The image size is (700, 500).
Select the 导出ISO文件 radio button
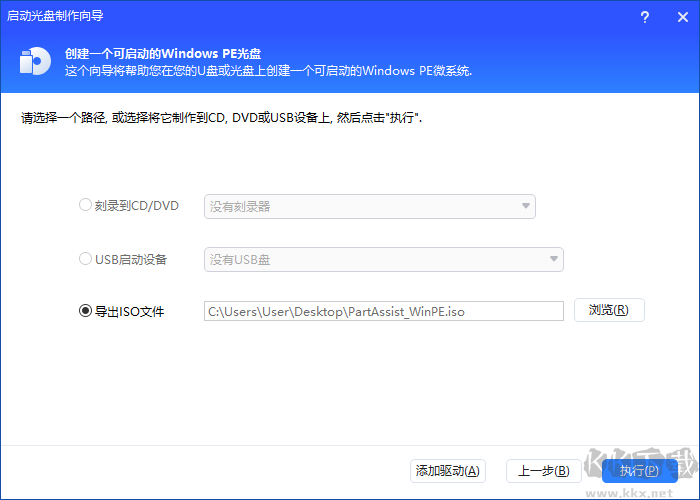click(x=85, y=311)
